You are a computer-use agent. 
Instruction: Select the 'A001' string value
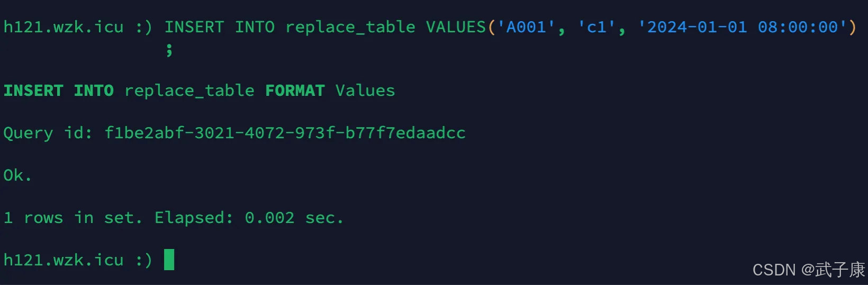coord(526,27)
